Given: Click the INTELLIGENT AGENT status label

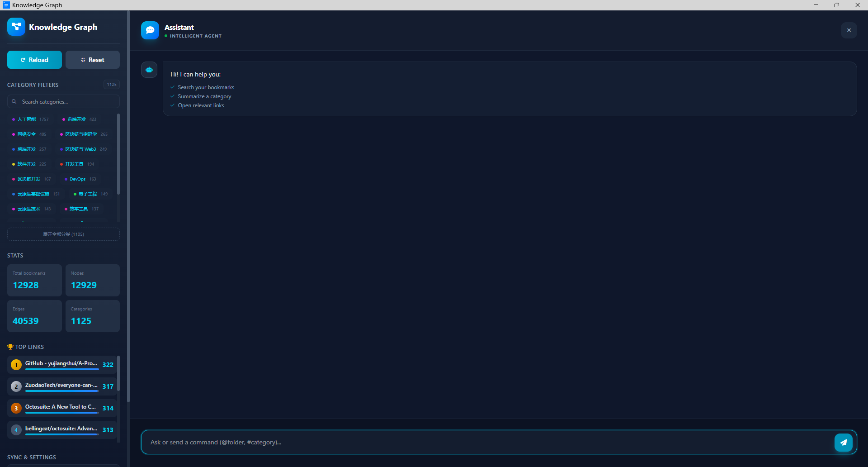Looking at the screenshot, I should 196,36.
